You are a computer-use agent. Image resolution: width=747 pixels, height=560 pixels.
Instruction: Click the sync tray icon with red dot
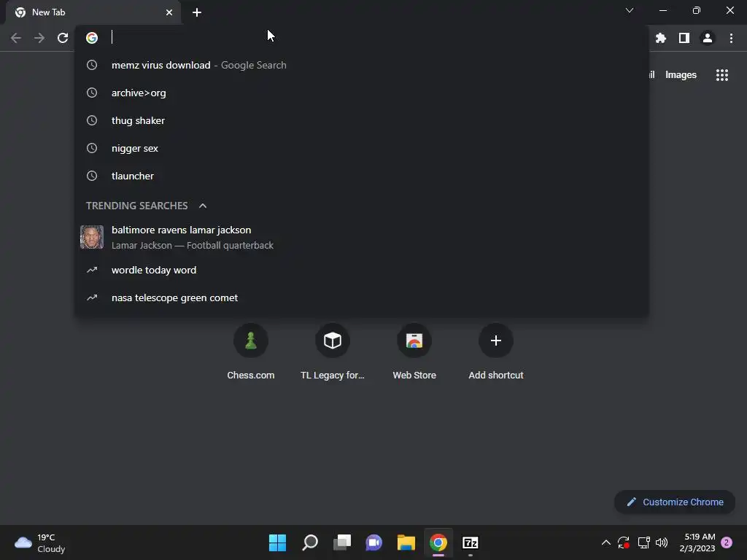(x=624, y=542)
